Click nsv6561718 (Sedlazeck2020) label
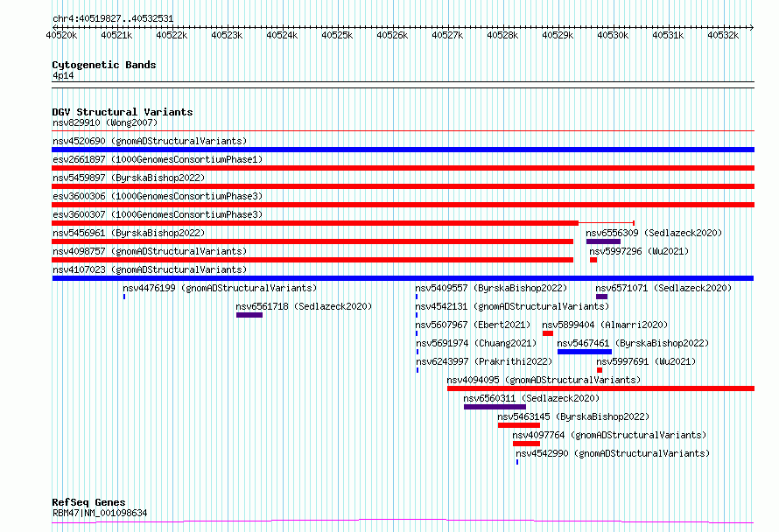This screenshot has width=779, height=532. [304, 306]
